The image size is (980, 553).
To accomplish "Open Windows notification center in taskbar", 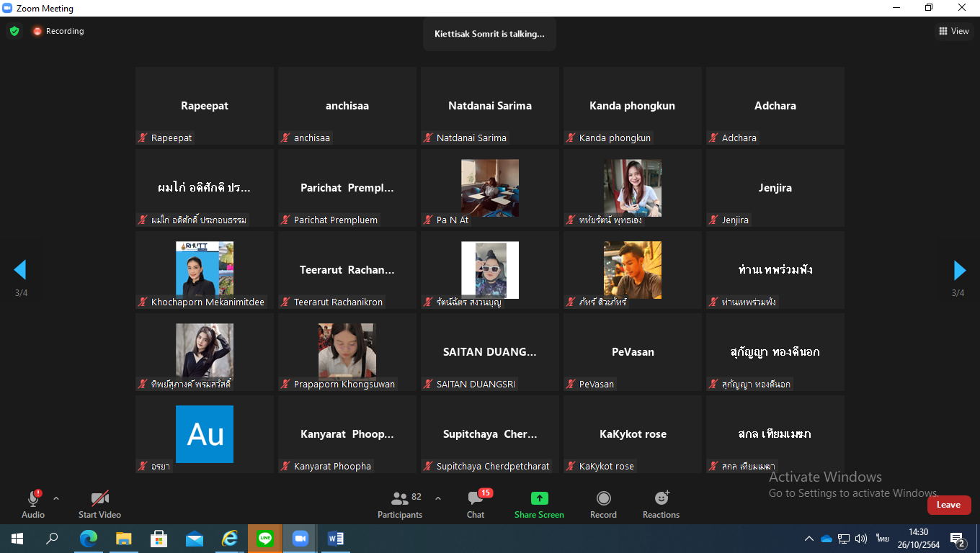I will coord(958,539).
